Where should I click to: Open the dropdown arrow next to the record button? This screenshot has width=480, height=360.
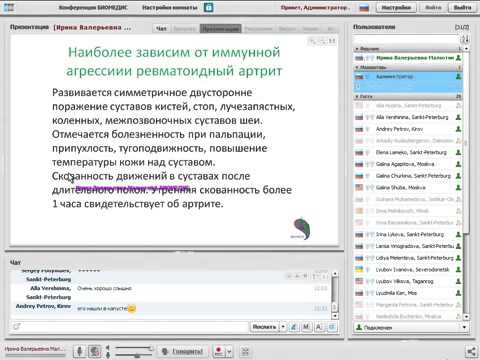tap(229, 351)
